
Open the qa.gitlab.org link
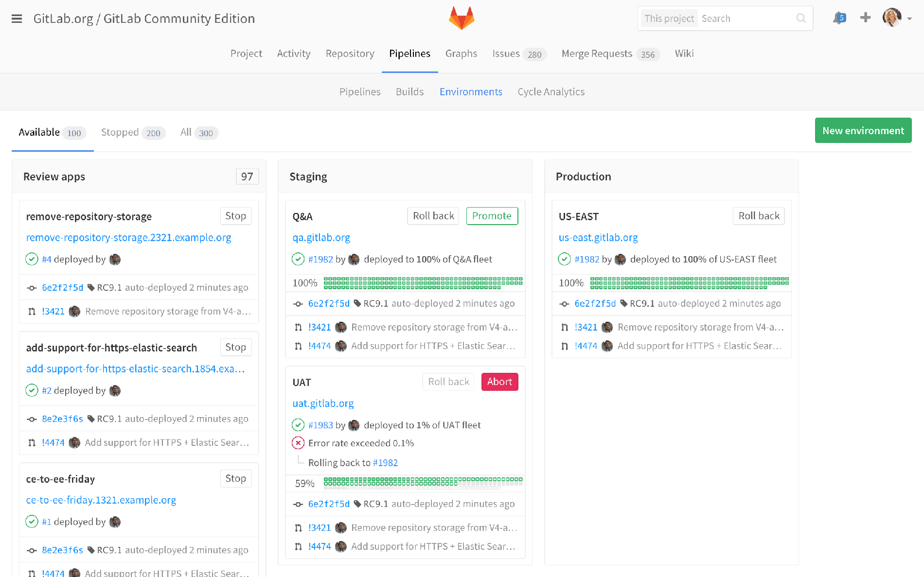point(321,238)
